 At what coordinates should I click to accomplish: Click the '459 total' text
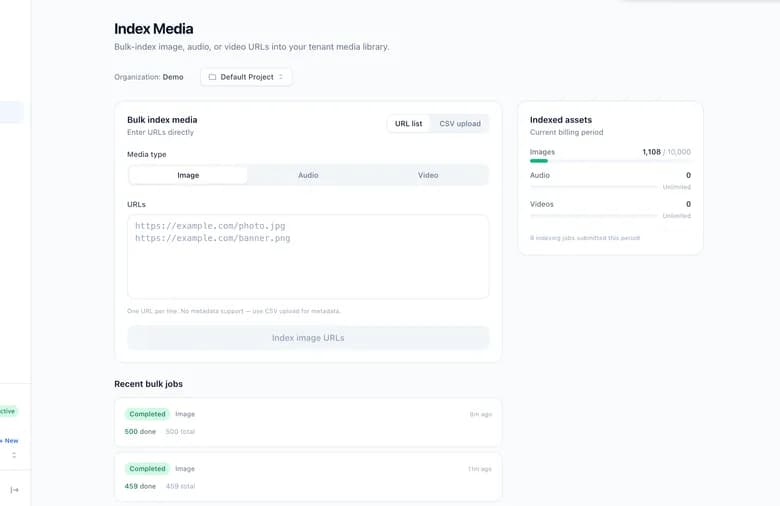pyautogui.click(x=180, y=486)
